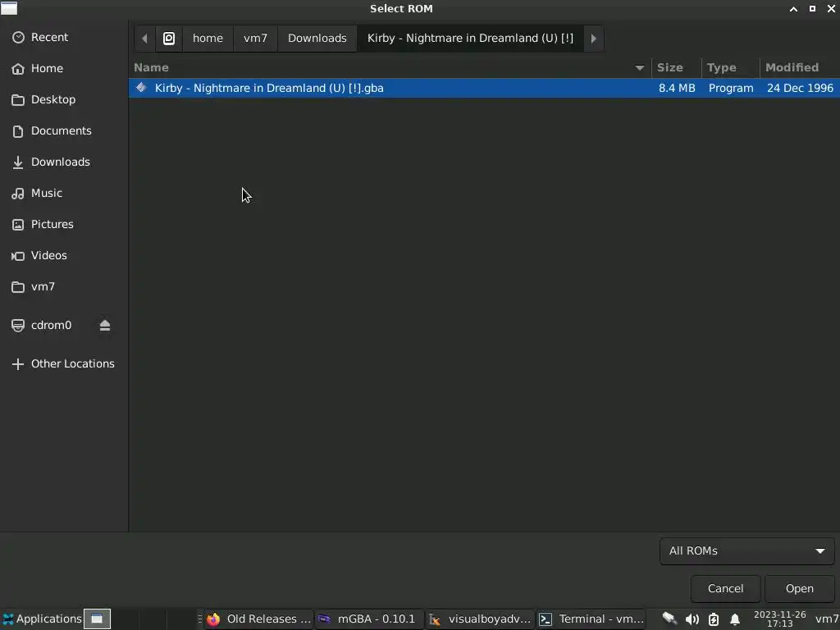Go to Home folder in sidebar

tap(64, 69)
